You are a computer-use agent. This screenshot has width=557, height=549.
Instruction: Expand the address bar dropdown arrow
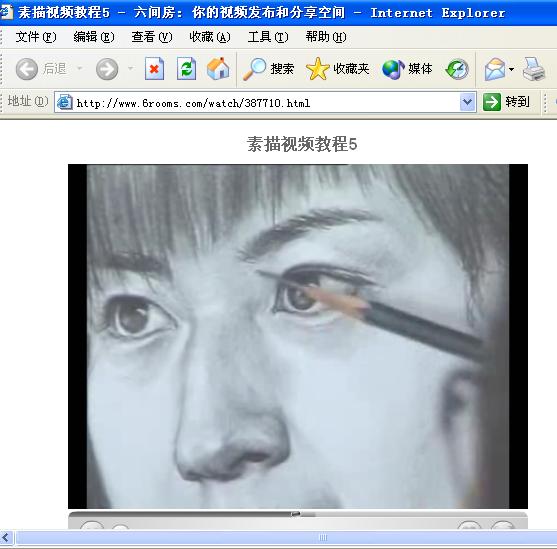click(x=467, y=102)
